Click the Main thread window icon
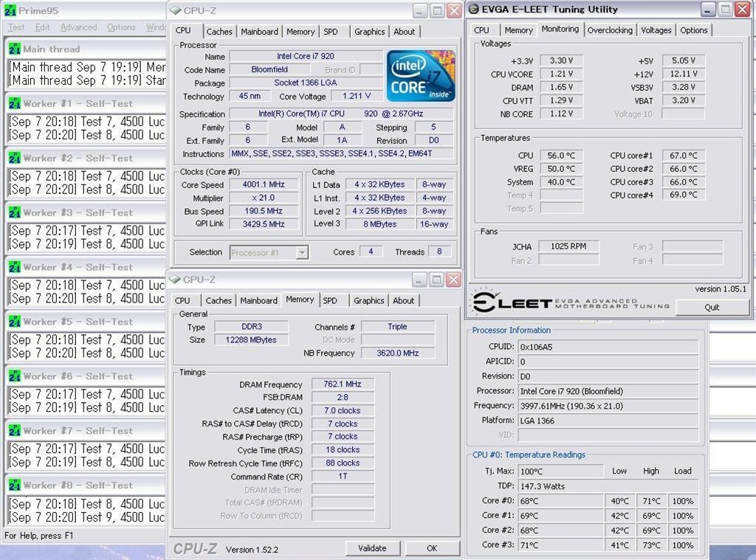Viewport: 756px width, 560px height. point(15,49)
